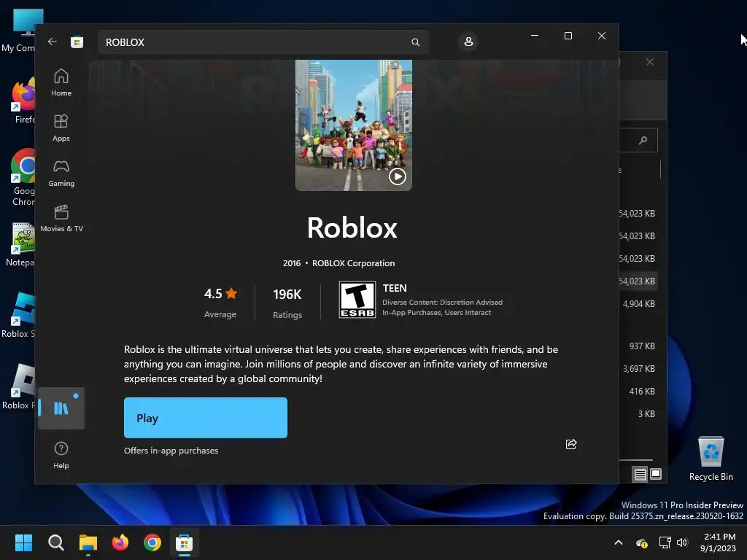Open volume speaker tray icon
747x560 pixels.
point(682,542)
